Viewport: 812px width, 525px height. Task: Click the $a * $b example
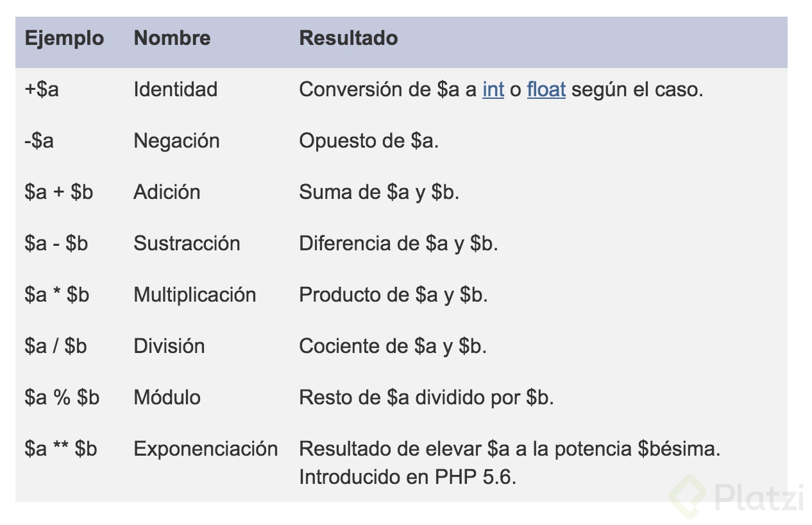57,295
